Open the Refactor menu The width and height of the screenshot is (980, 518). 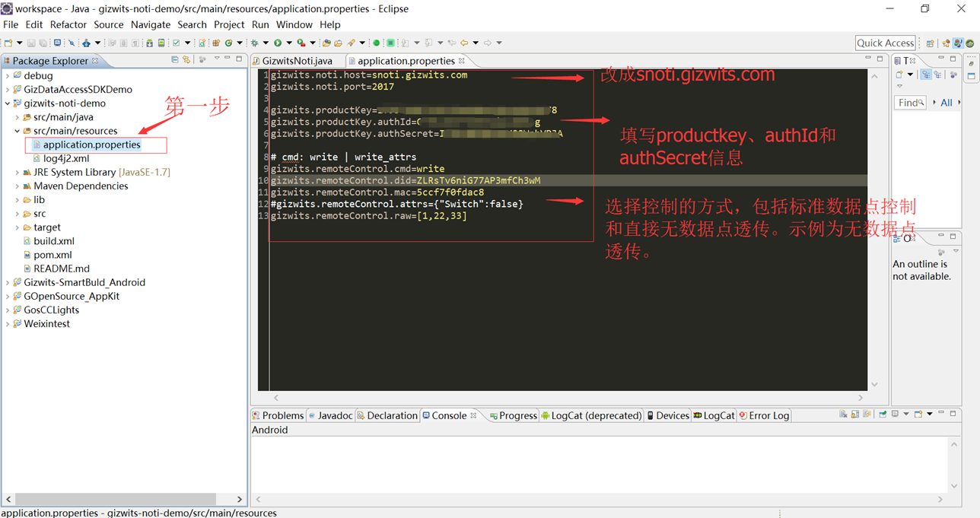[x=68, y=24]
